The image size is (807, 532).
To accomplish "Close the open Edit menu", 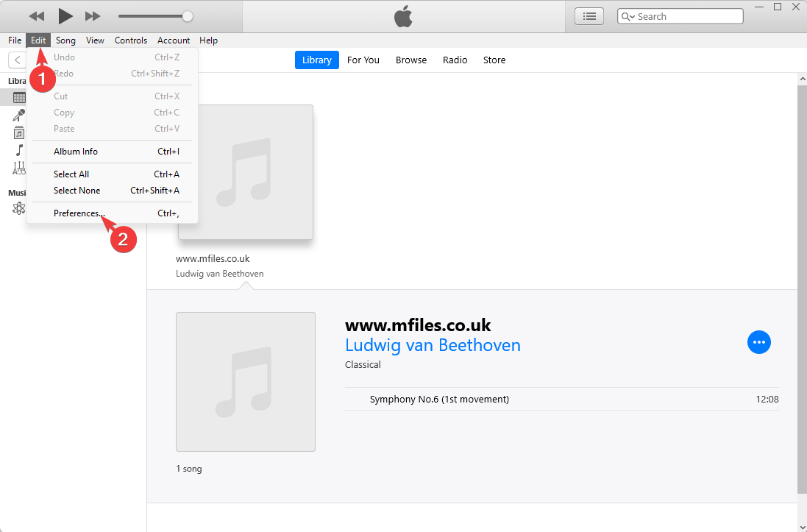I will [38, 40].
